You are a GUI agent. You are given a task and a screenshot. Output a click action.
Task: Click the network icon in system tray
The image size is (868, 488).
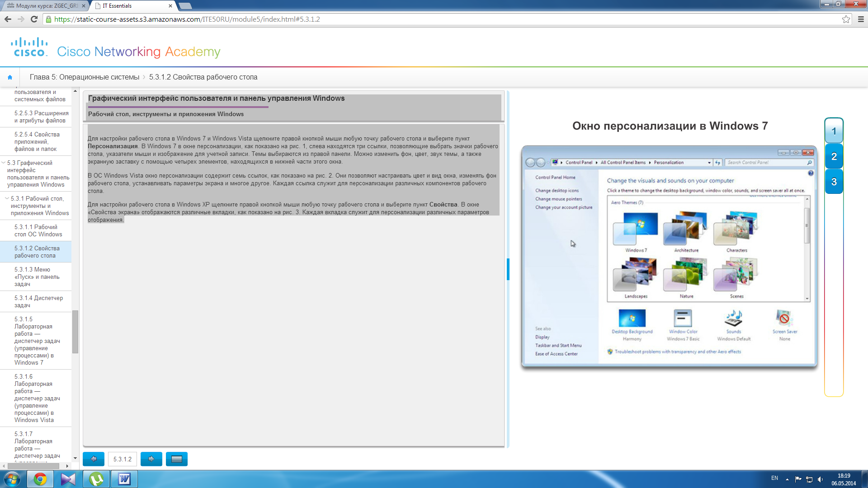pos(809,479)
